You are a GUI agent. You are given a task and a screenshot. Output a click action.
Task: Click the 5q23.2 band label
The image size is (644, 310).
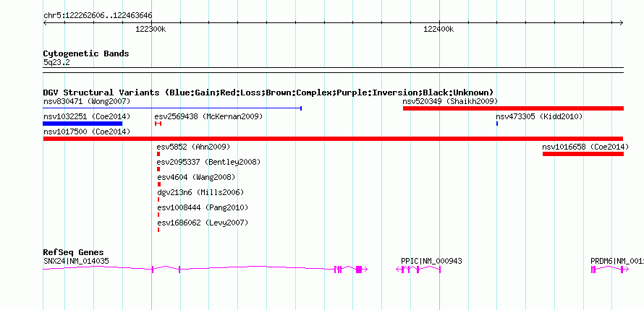click(56, 62)
